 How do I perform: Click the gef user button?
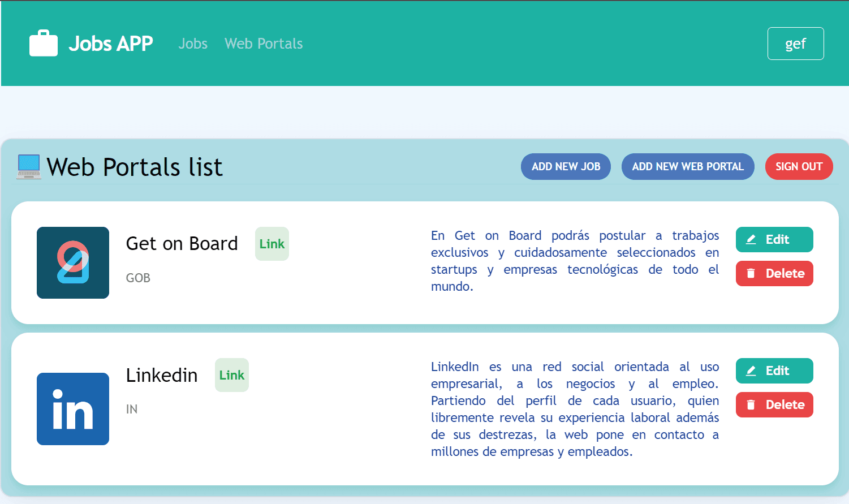795,44
